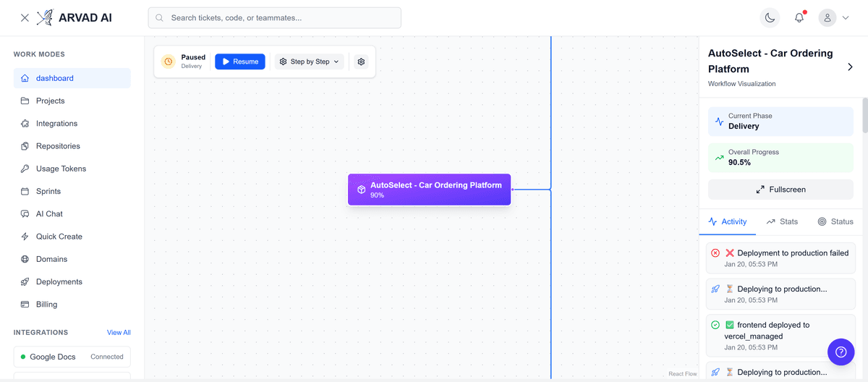
Task: Open the Deployment to production failed entry
Action: coord(780,258)
